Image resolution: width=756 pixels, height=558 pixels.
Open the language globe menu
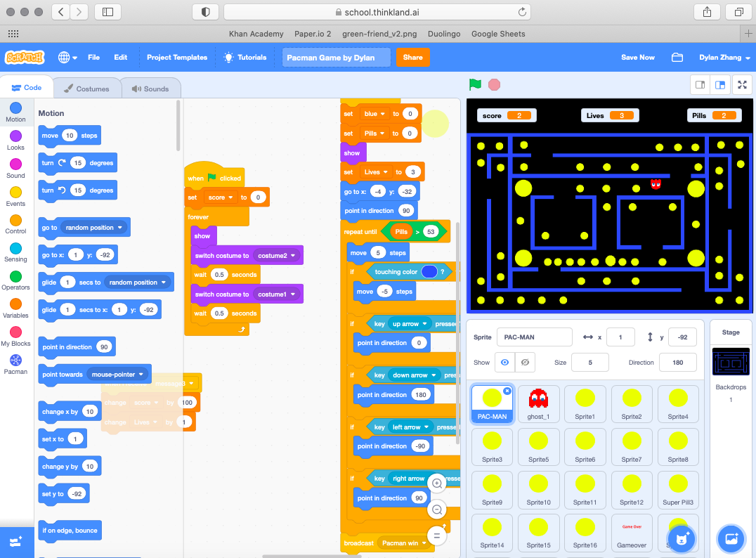(67, 58)
